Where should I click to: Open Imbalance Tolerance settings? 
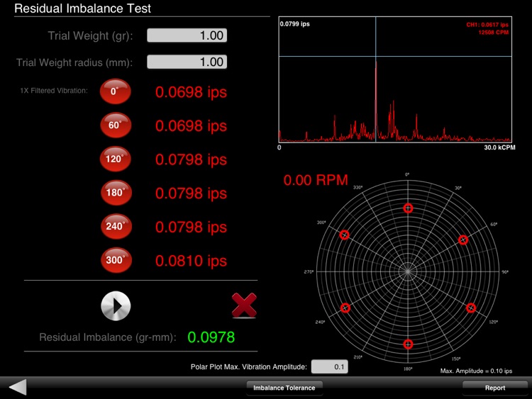[284, 388]
